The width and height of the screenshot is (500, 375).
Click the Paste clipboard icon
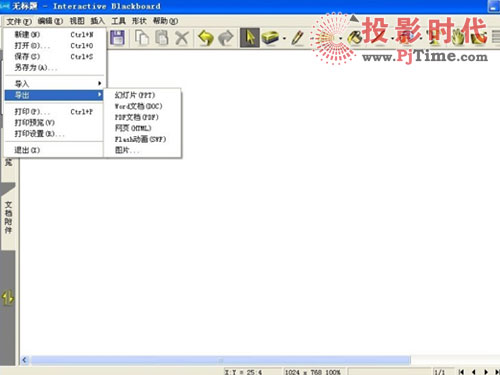coord(162,38)
